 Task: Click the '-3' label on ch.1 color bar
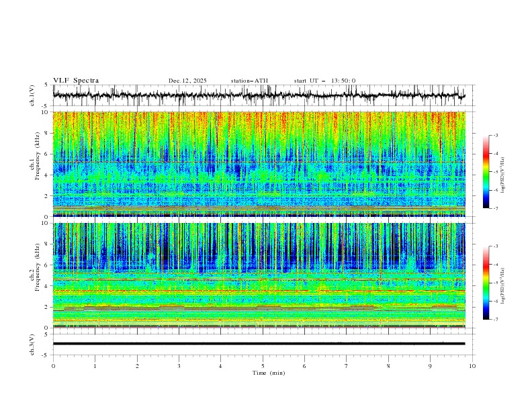pyautogui.click(x=495, y=135)
